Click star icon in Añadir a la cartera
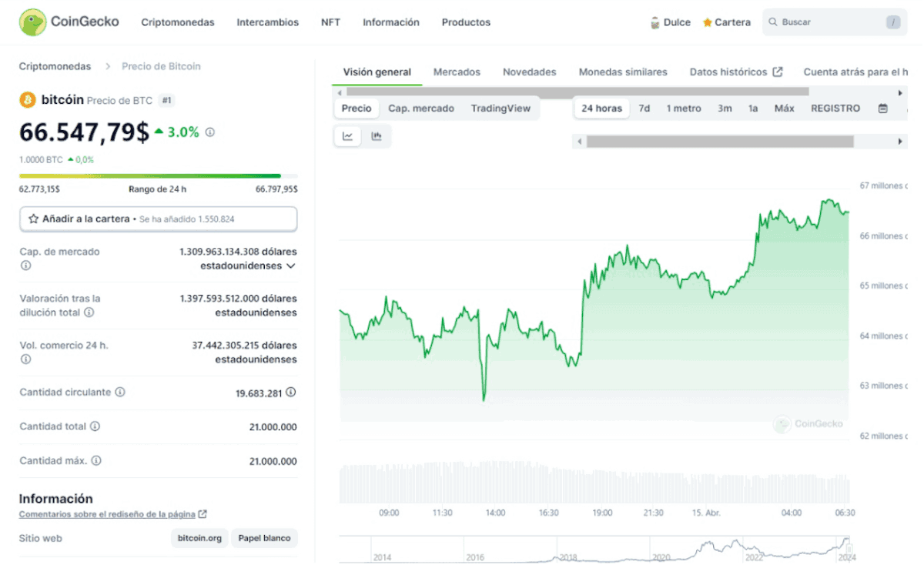The image size is (924, 588). [33, 219]
